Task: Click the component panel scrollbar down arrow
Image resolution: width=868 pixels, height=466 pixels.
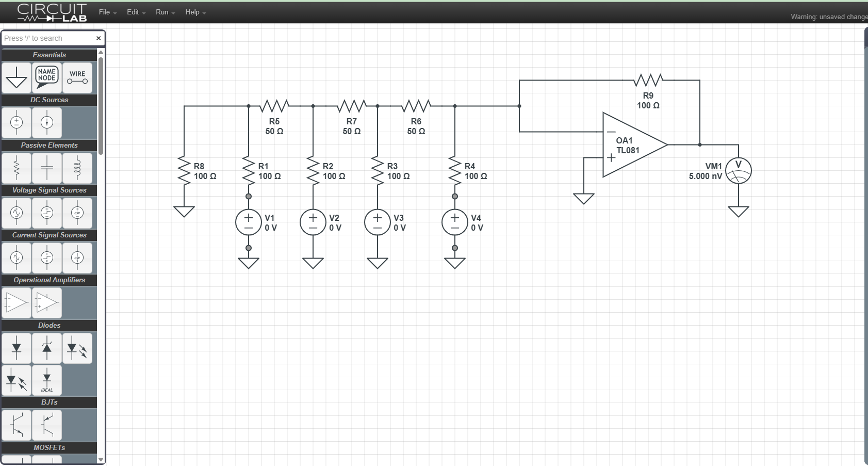Action: 101,459
